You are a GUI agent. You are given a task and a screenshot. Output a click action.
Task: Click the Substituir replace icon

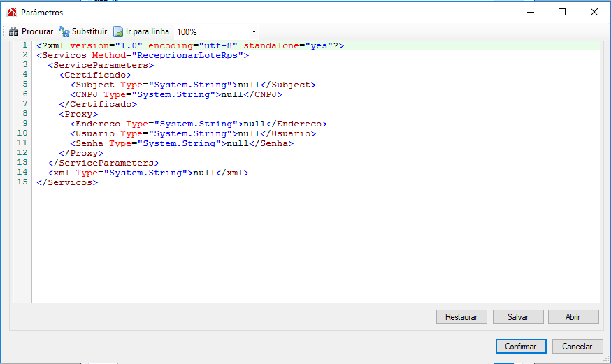coord(64,31)
